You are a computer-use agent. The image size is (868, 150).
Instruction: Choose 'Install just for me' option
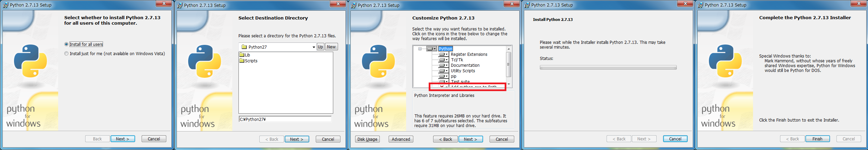pos(66,53)
